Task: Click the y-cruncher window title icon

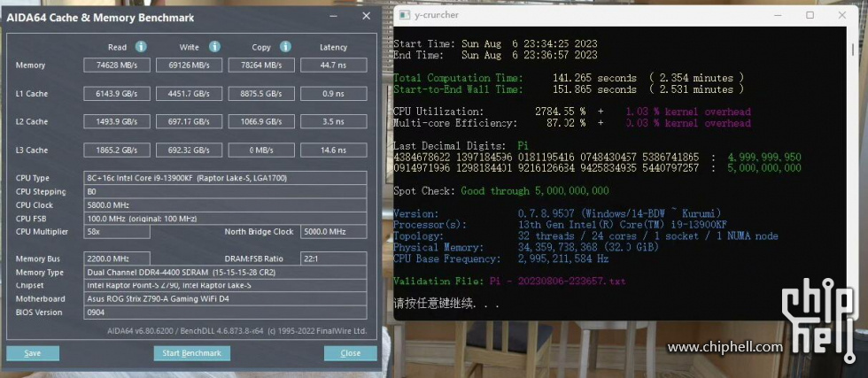Action: pyautogui.click(x=404, y=16)
